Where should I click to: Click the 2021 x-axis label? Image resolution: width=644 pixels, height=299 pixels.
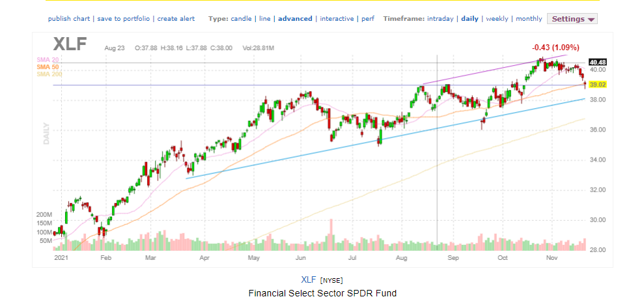click(x=62, y=258)
